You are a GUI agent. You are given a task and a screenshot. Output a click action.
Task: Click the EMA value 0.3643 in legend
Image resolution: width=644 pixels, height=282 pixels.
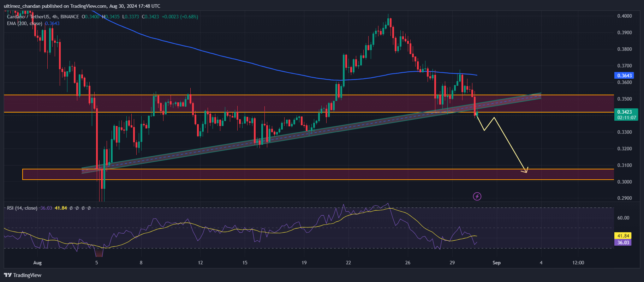click(52, 23)
